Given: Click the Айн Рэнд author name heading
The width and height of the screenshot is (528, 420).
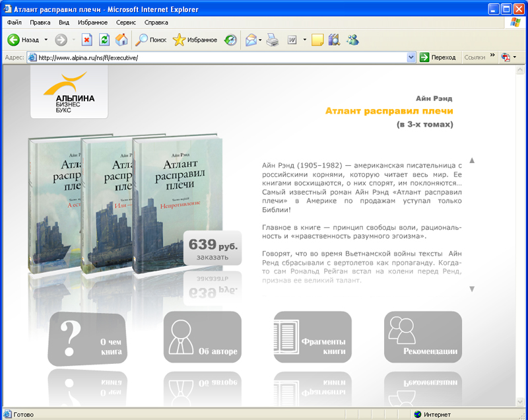Looking at the screenshot, I should [434, 98].
